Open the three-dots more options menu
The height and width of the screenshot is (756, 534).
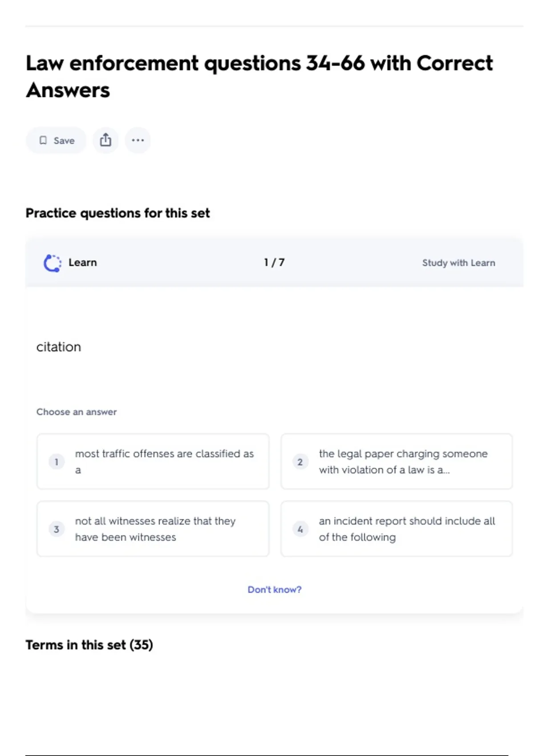pyautogui.click(x=138, y=141)
